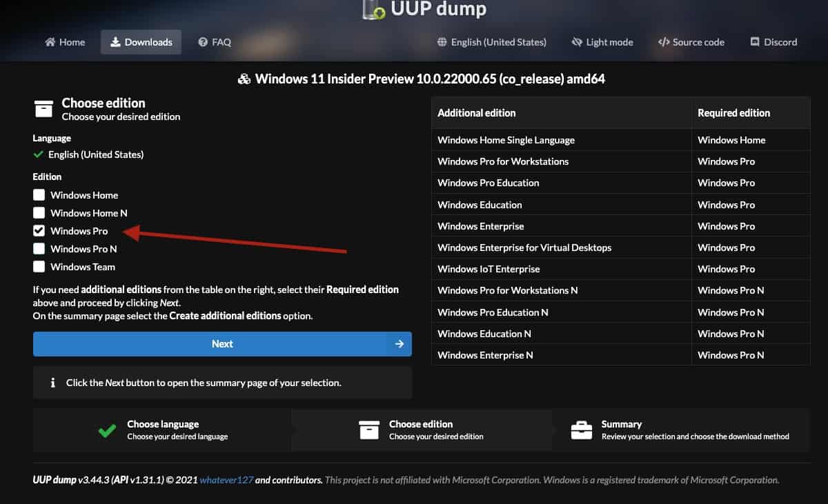Check the Windows Home N checkbox

click(x=39, y=213)
